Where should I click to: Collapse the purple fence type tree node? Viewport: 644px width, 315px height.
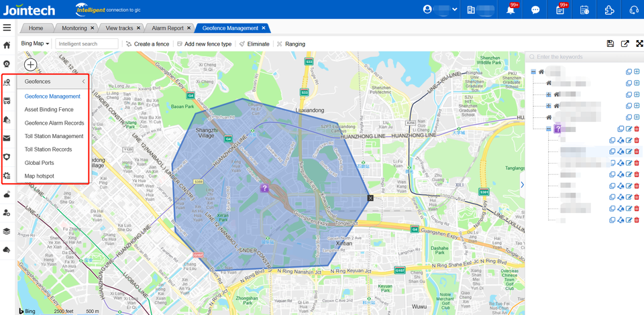(548, 129)
